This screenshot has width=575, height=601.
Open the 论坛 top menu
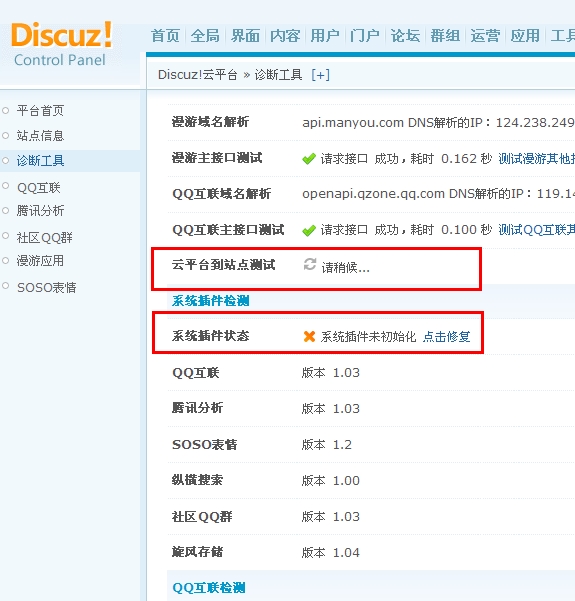405,36
